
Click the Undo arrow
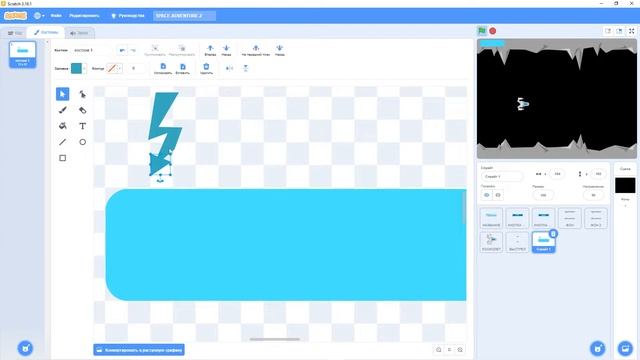pyautogui.click(x=122, y=50)
